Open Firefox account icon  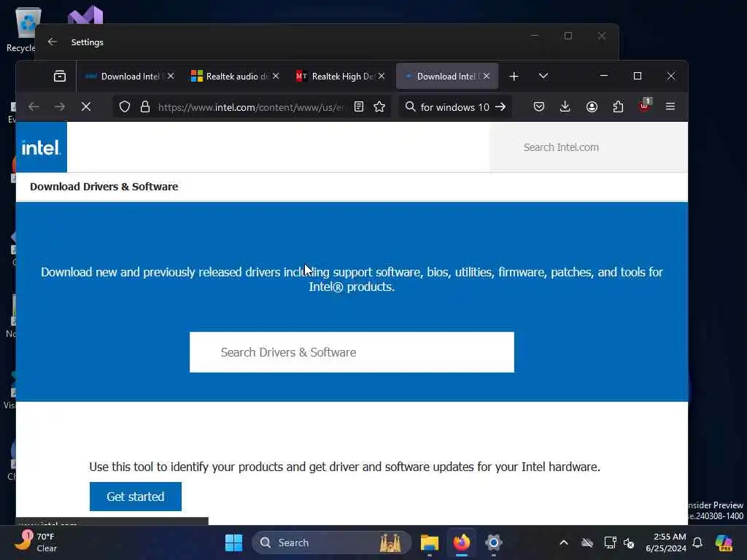coord(592,106)
